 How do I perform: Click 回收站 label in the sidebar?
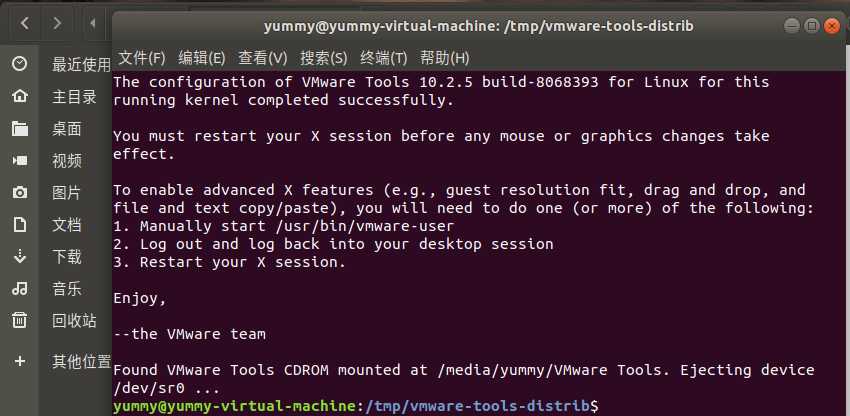(x=74, y=321)
